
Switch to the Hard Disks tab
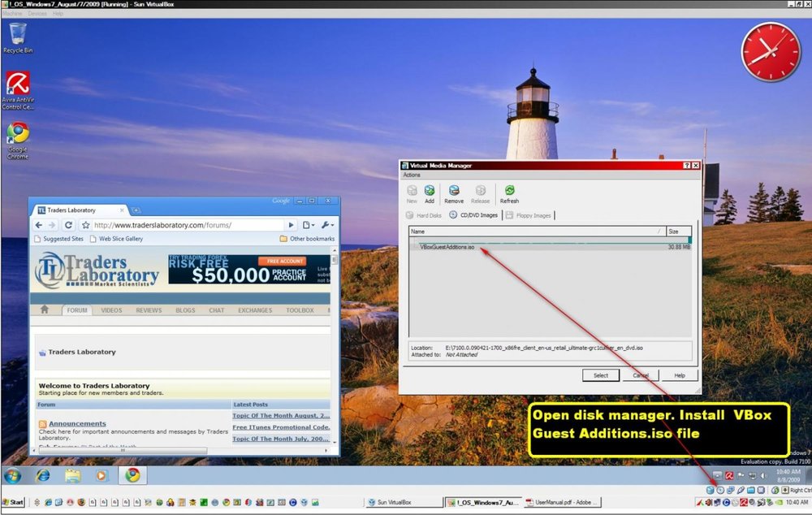[x=424, y=215]
